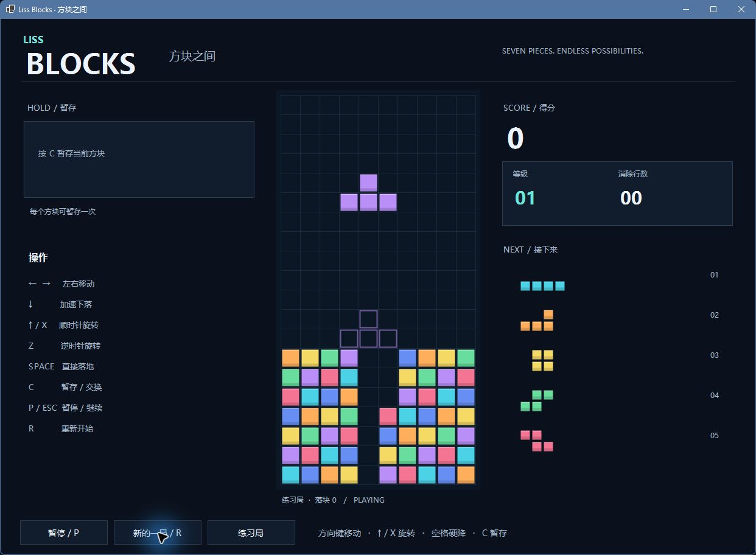
Task: Pause the game with the 暂停 / P button
Action: pos(64,532)
